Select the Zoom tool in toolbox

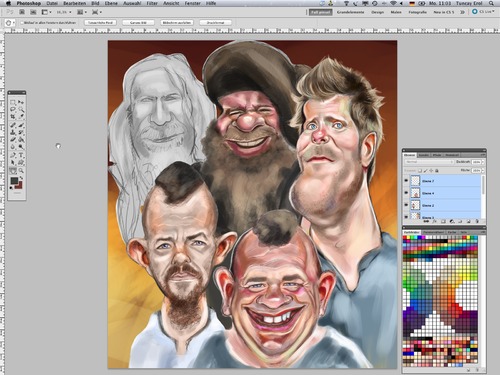(21, 171)
